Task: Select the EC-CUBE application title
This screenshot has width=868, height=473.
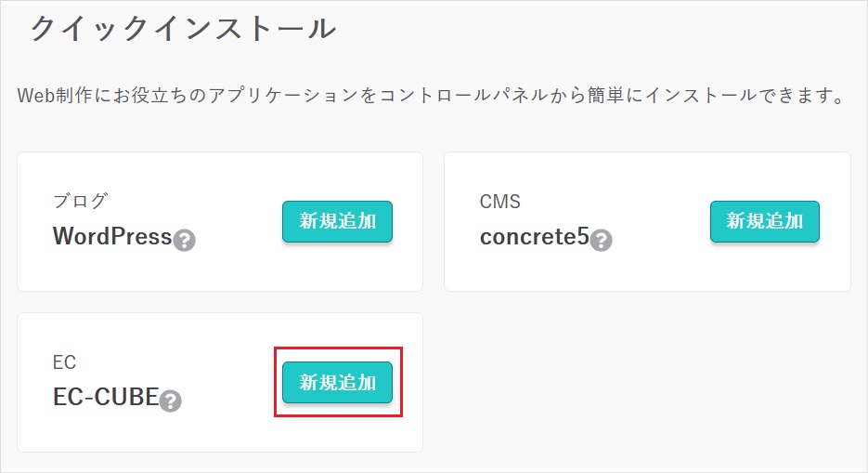Action: pyautogui.click(x=105, y=398)
